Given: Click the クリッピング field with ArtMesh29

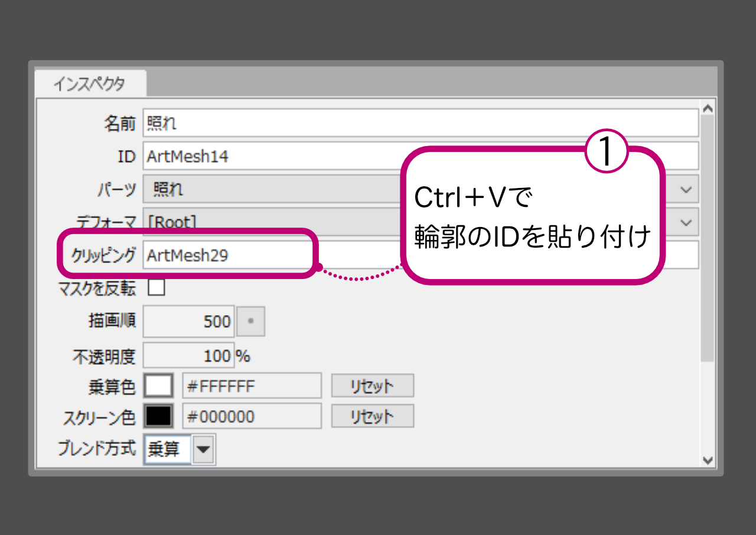Looking at the screenshot, I should 421,255.
